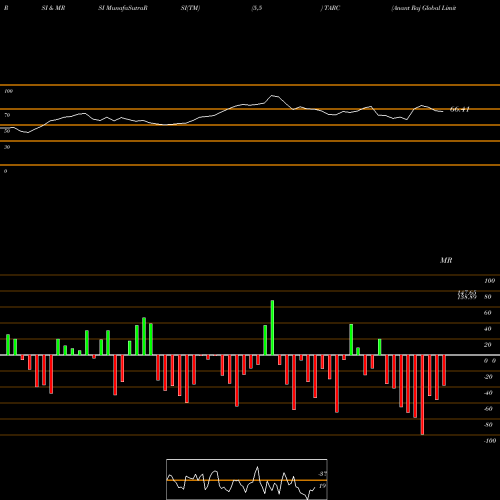Image resolution: width=500 pixels, height=500 pixels.
Task: Click the peak of the RSI line
Action: click(272, 96)
